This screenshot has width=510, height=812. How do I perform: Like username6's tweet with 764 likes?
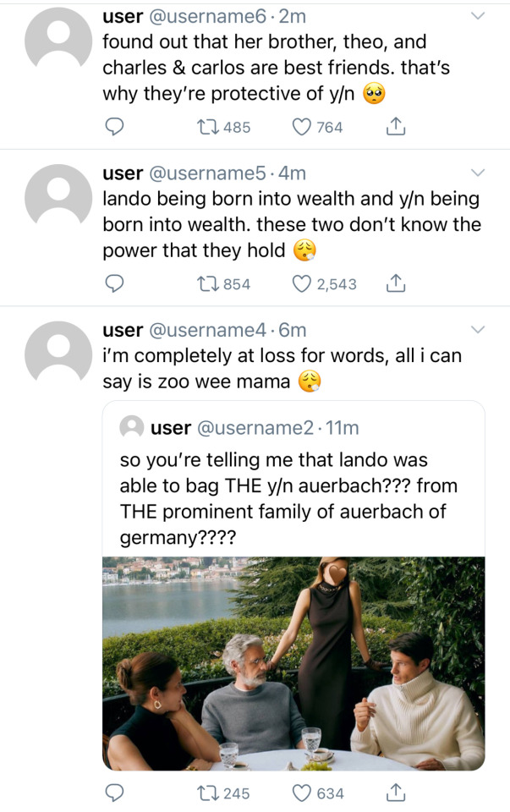pos(302,127)
